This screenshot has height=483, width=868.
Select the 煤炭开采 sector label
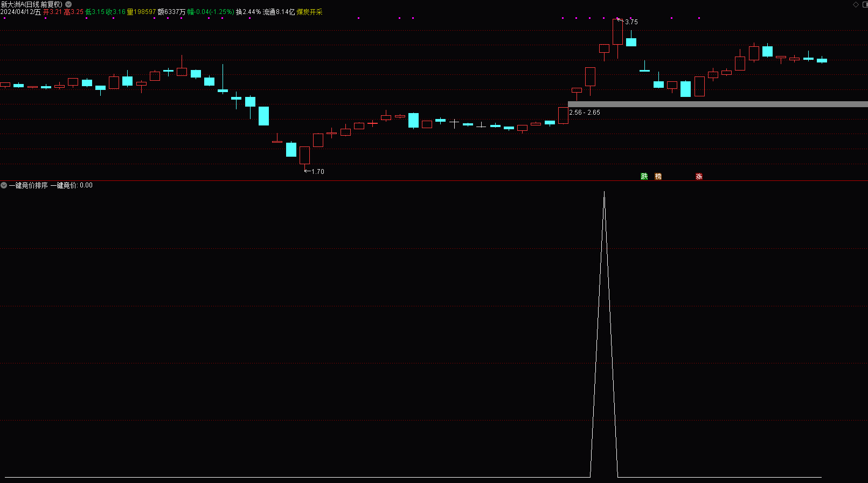(x=309, y=12)
